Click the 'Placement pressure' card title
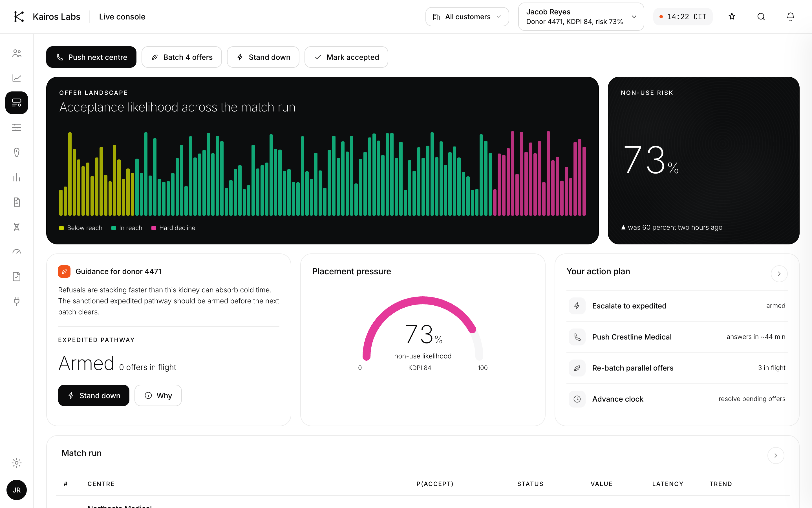The image size is (812, 508). click(x=351, y=271)
